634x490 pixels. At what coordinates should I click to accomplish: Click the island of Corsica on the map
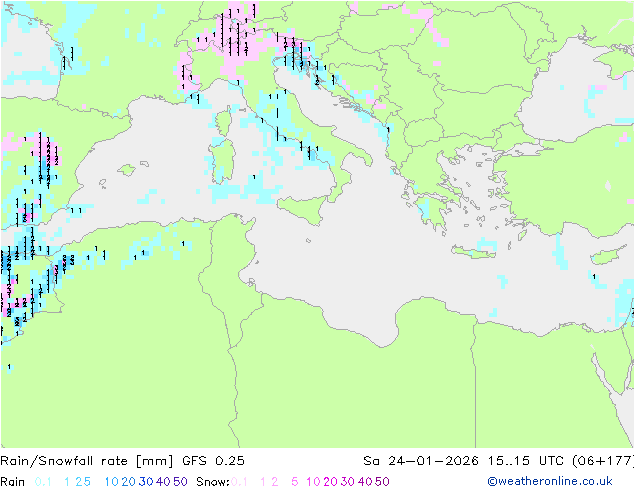[x=224, y=122]
